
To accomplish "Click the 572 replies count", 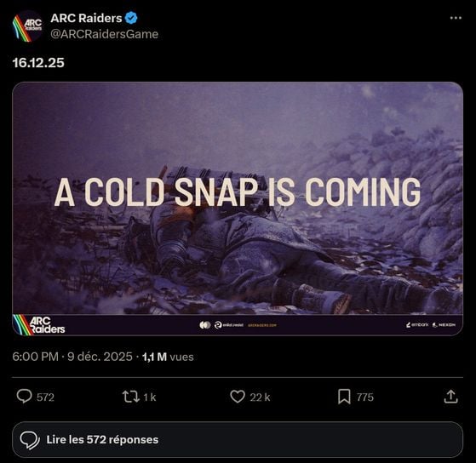I will tap(45, 397).
